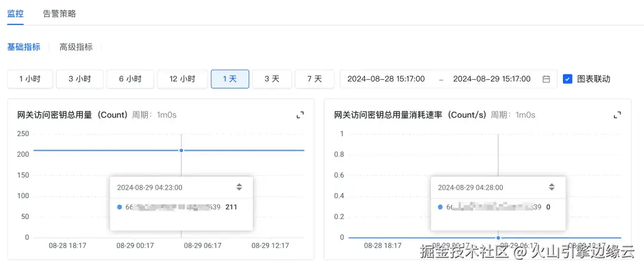
Task: Click the 网关访问密钥总用量消耗速率 (Count/s) title
Action: click(x=410, y=115)
